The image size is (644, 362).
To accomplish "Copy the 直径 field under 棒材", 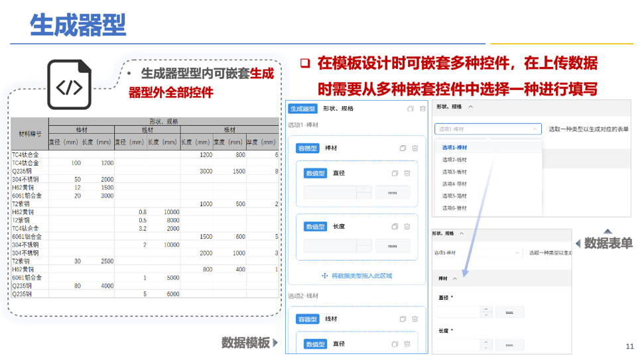I will pyautogui.click(x=395, y=173).
